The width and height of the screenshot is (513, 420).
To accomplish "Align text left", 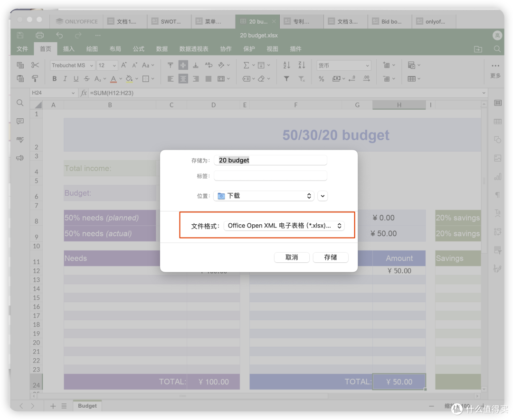I will tap(170, 78).
